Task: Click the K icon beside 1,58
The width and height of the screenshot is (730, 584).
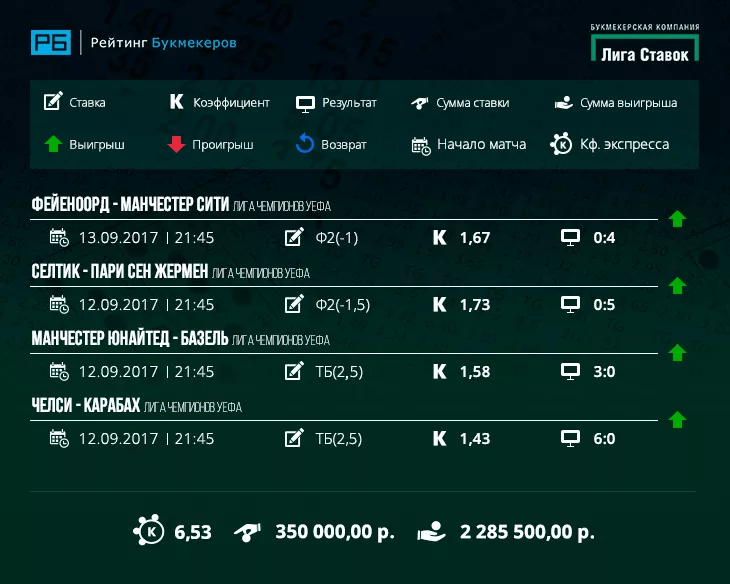Action: point(439,372)
